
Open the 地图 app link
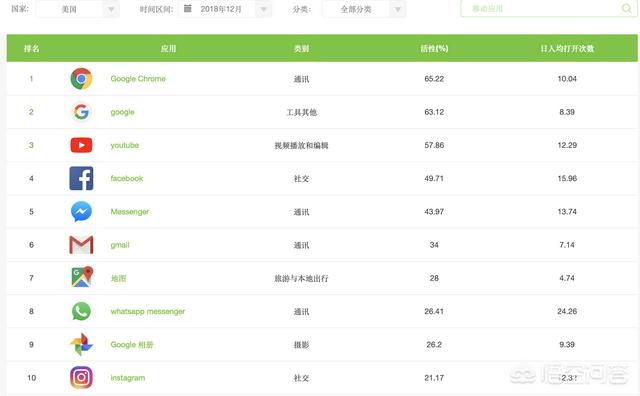tap(118, 278)
